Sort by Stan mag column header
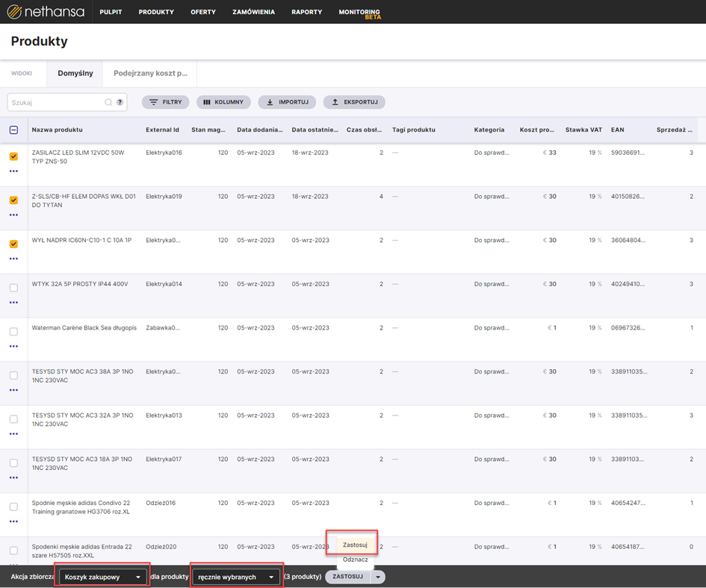 pyautogui.click(x=208, y=130)
